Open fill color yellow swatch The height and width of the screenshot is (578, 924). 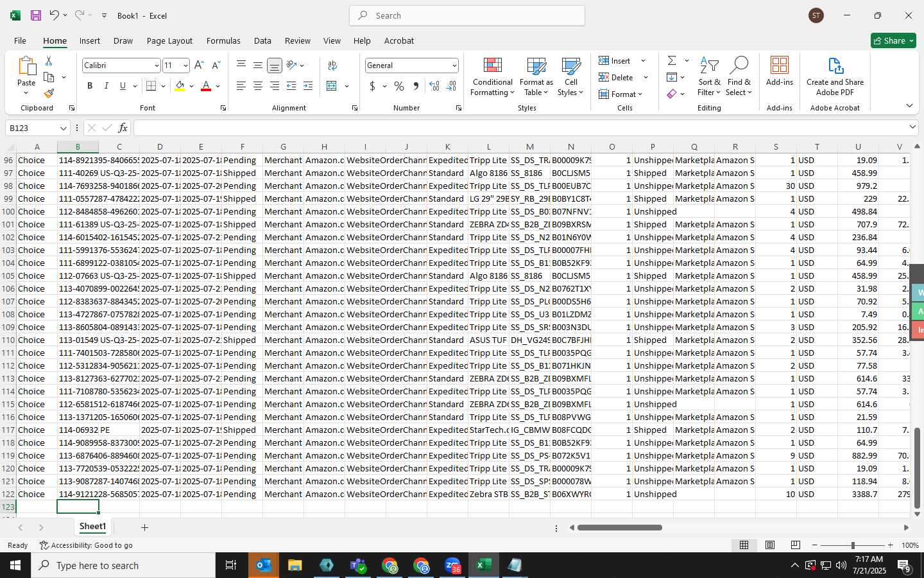coord(180,86)
